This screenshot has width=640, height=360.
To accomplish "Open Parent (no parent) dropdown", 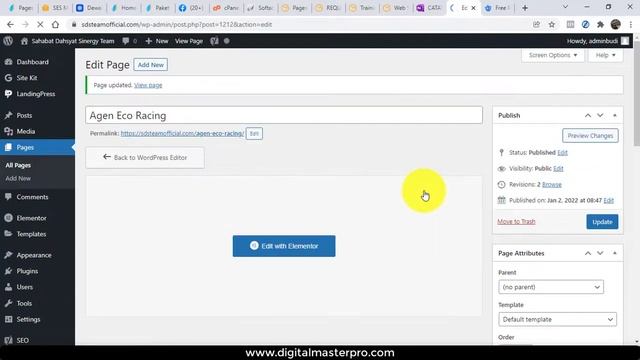I will point(551,287).
